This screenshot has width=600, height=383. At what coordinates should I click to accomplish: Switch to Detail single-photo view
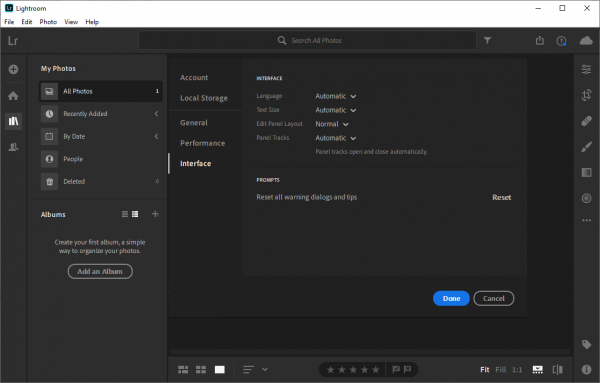(220, 369)
